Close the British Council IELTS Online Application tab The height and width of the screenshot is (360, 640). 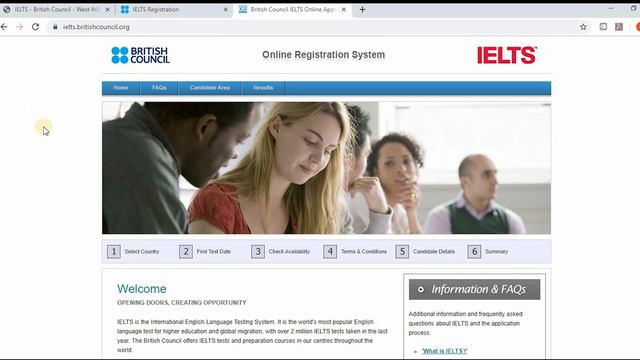tap(344, 9)
